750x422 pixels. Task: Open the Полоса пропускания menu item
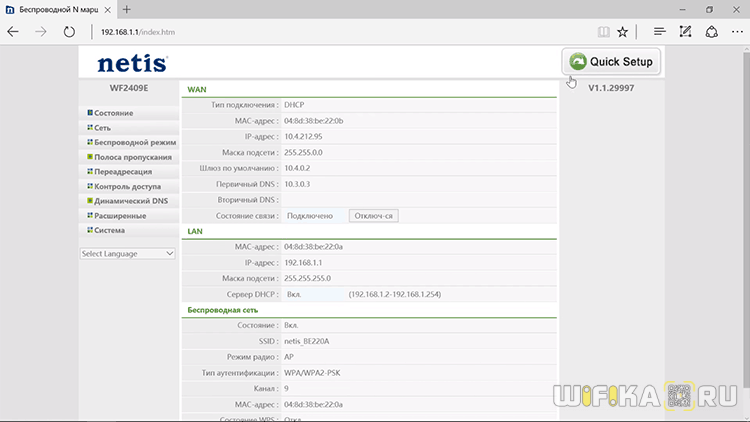[132, 157]
